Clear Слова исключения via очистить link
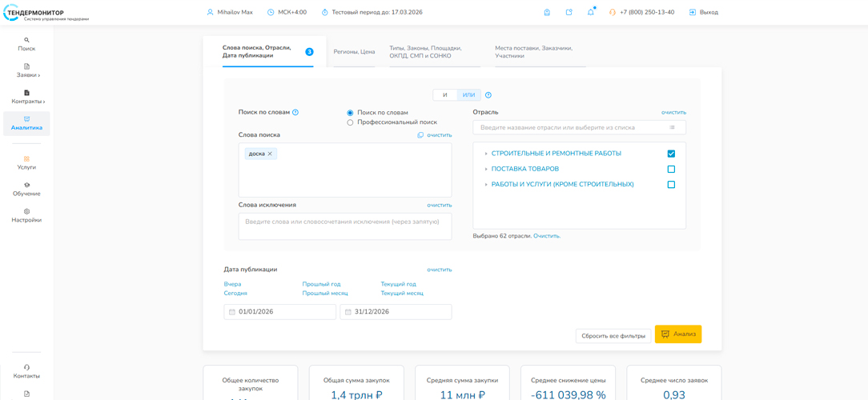Screen dimensions: 868x400 440,206
